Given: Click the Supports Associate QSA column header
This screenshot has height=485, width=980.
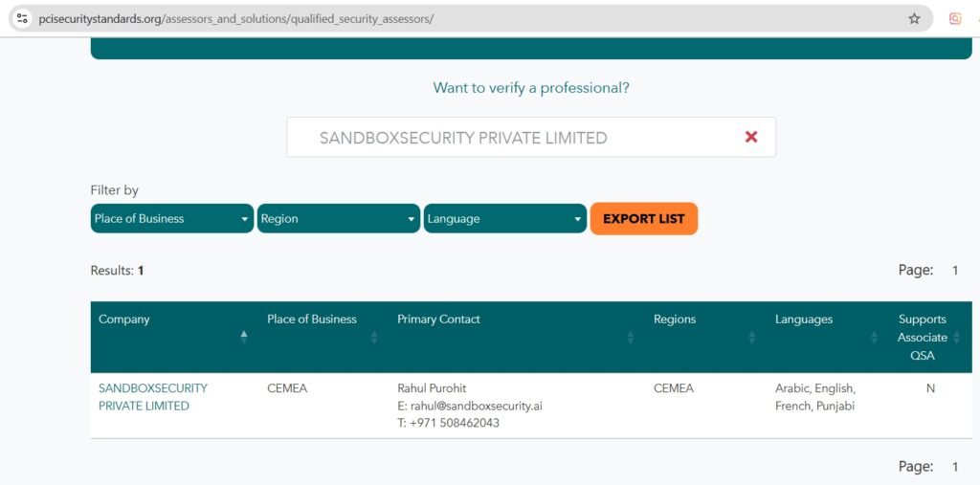Looking at the screenshot, I should pos(923,337).
